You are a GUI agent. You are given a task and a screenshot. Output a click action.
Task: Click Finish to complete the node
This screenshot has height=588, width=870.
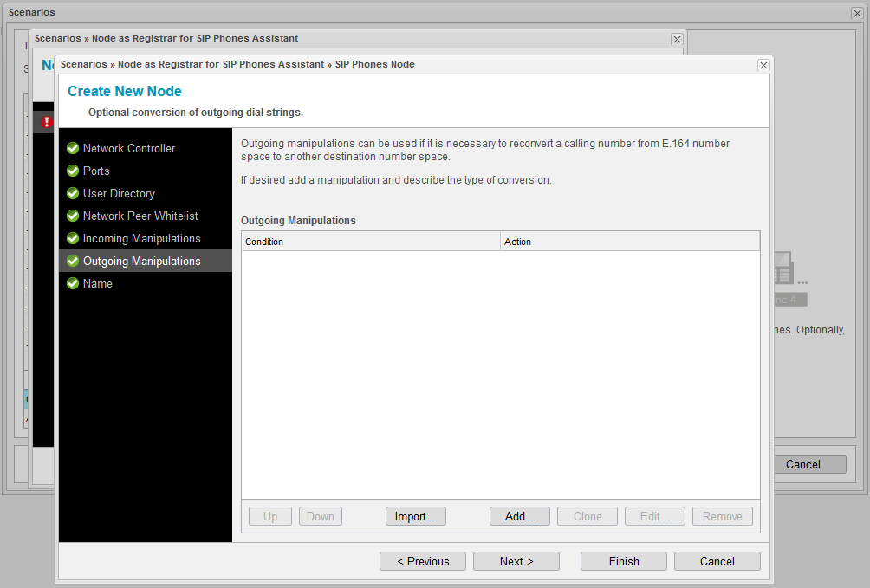tap(624, 561)
